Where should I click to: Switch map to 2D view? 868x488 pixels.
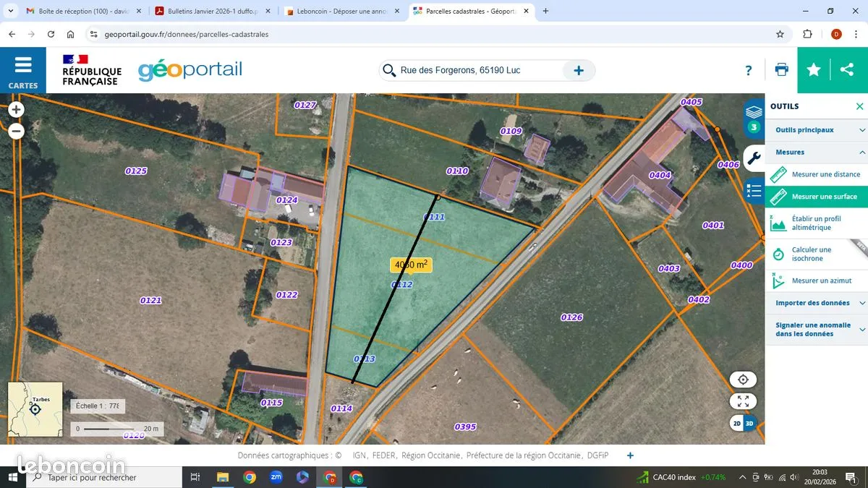[x=737, y=423]
